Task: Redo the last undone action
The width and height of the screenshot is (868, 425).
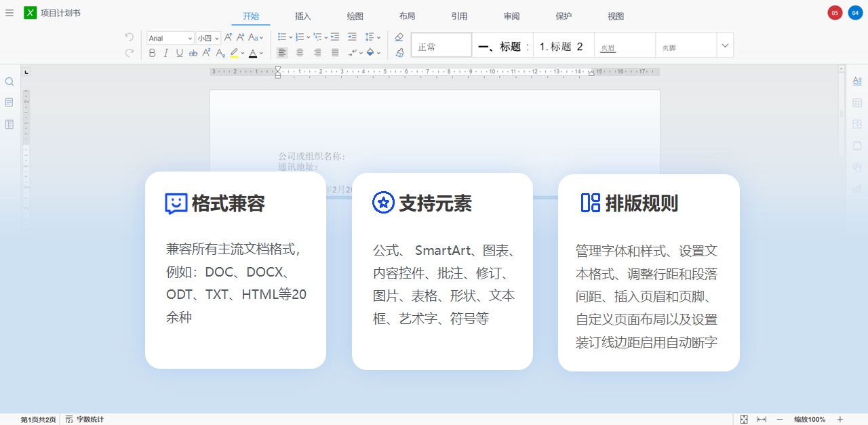Action: tap(129, 52)
